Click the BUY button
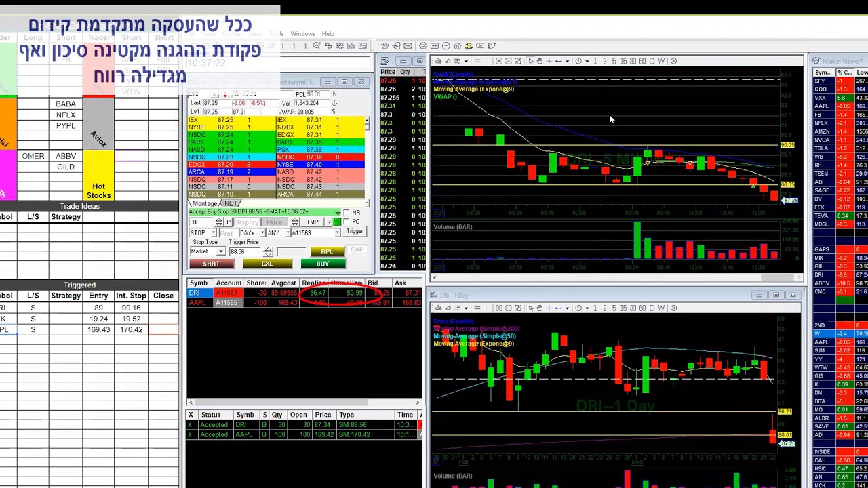 (x=323, y=264)
